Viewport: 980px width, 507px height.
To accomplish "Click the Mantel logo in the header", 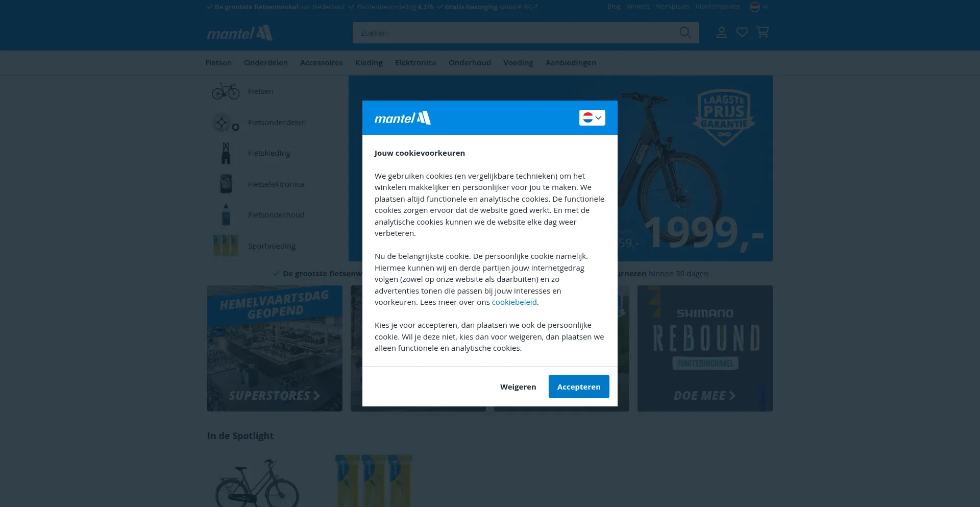I will tap(239, 33).
